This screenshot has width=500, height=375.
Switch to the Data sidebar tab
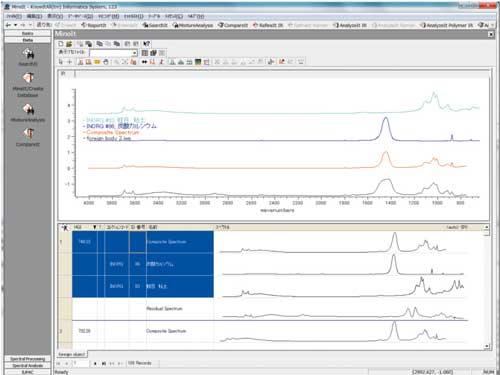(x=28, y=40)
